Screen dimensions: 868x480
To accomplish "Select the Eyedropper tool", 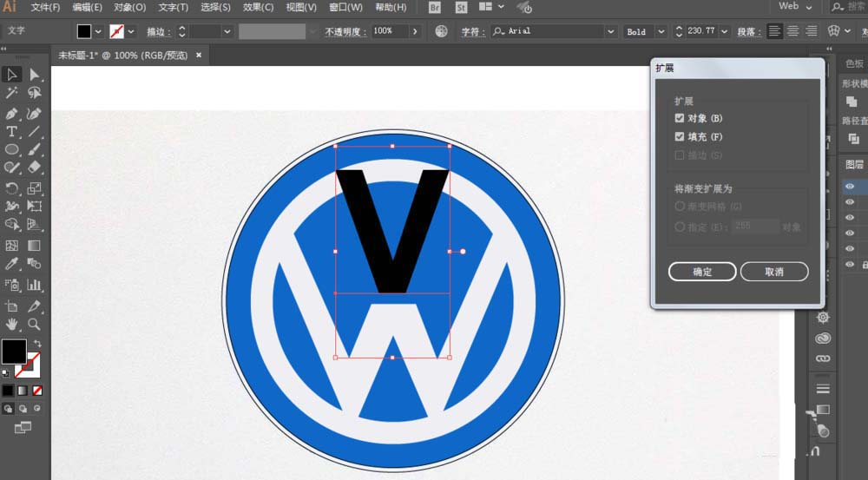I will [12, 264].
